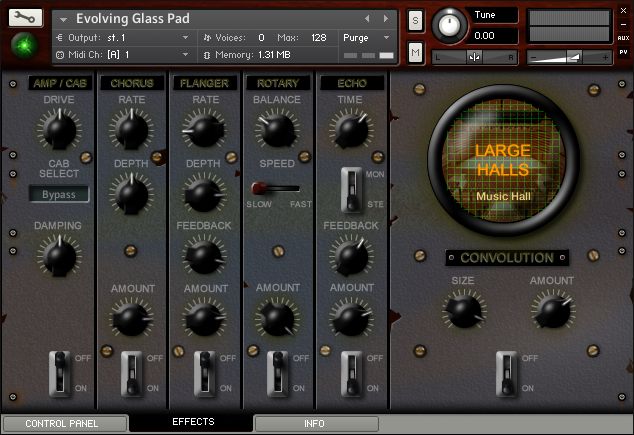
Task: Click the Chorus Depth knob
Action: pos(131,194)
